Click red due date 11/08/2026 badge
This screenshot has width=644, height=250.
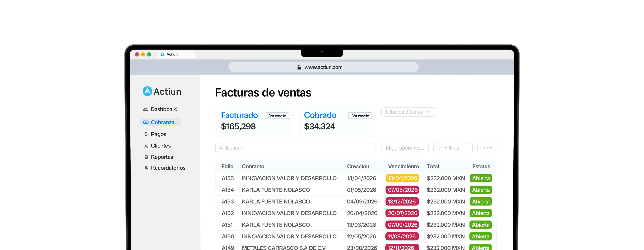pyautogui.click(x=402, y=236)
